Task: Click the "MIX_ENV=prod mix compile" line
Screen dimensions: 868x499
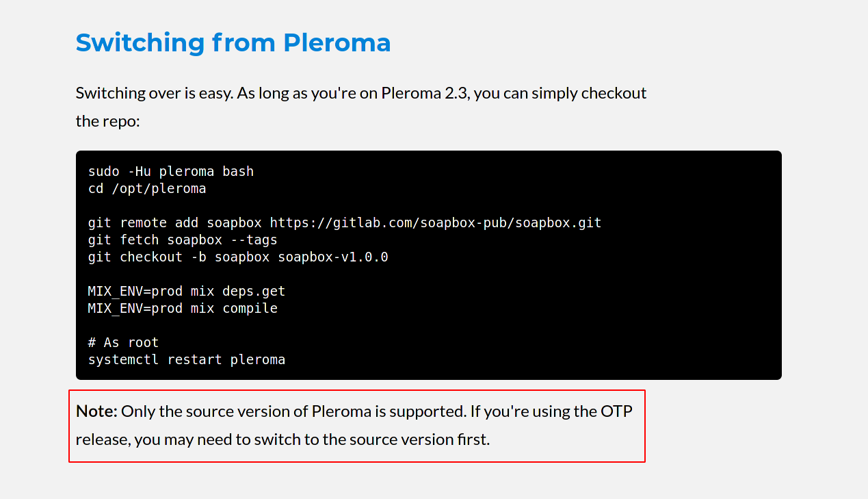Action: [183, 308]
